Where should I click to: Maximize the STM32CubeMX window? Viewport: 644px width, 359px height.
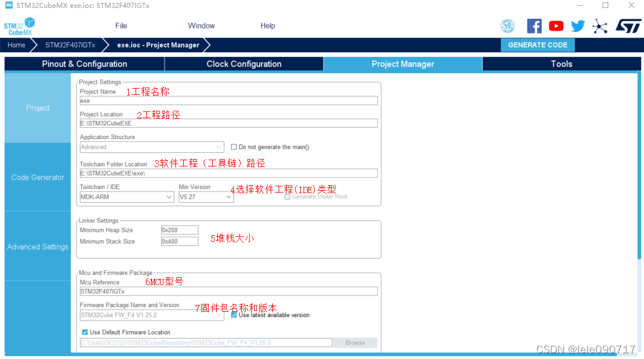[605, 5]
